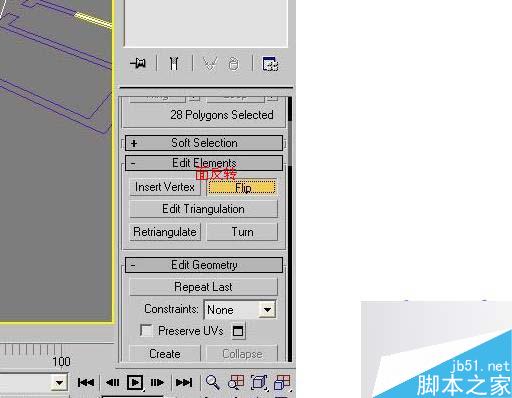Click Edit Triangulation button

tap(203, 209)
